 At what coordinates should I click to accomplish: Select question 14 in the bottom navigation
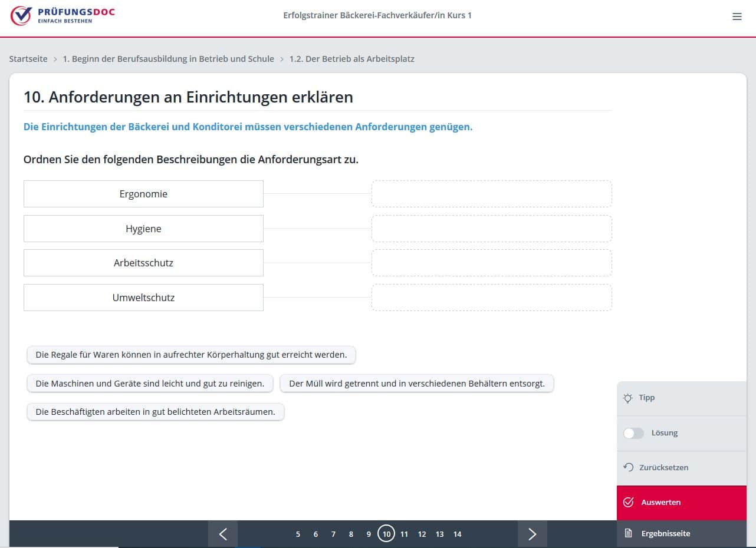click(x=457, y=534)
